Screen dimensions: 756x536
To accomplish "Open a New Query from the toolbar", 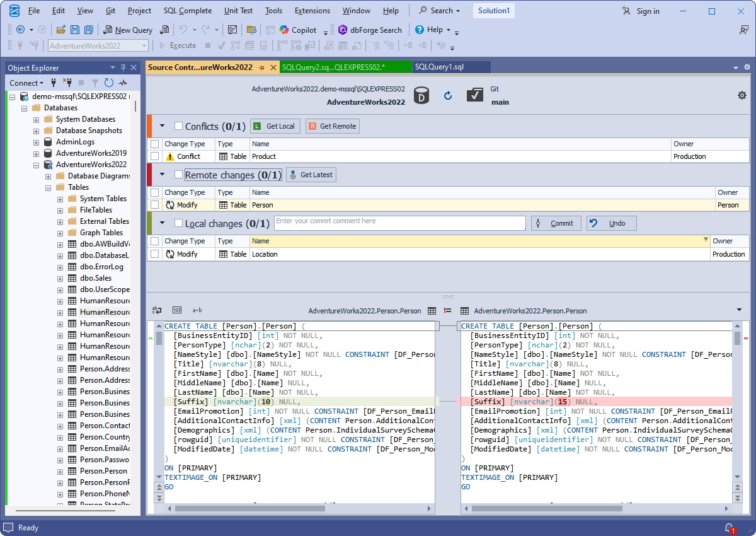I will 128,30.
